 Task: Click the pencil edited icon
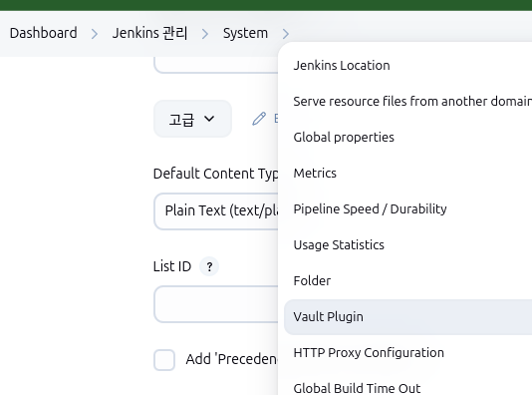[259, 119]
